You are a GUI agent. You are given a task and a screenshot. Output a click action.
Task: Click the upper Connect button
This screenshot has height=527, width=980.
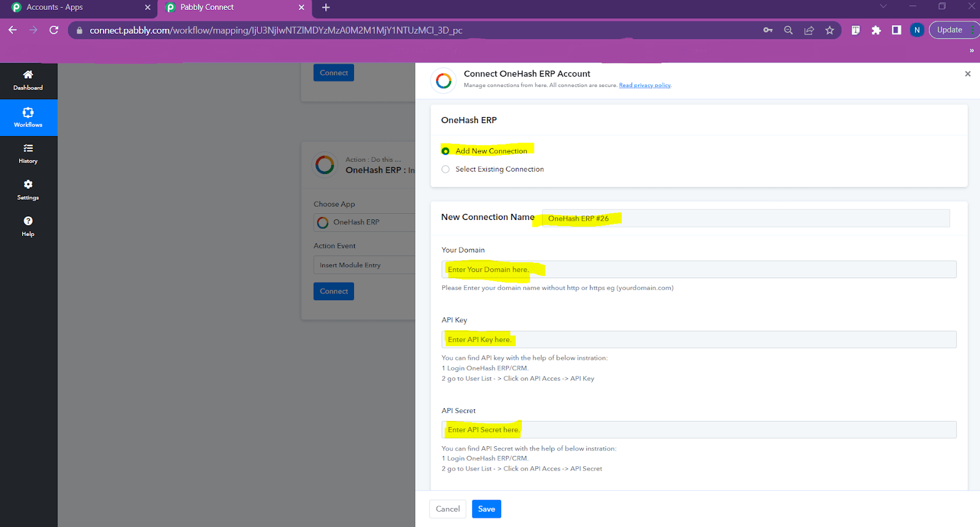pos(334,73)
